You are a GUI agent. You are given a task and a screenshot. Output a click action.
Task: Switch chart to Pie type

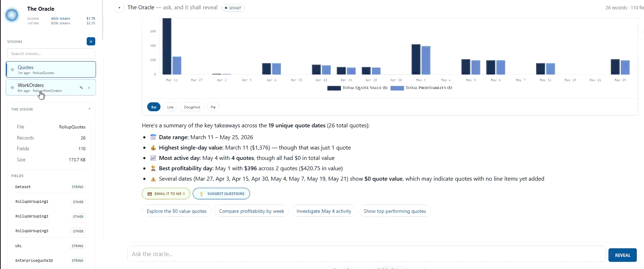pyautogui.click(x=213, y=107)
